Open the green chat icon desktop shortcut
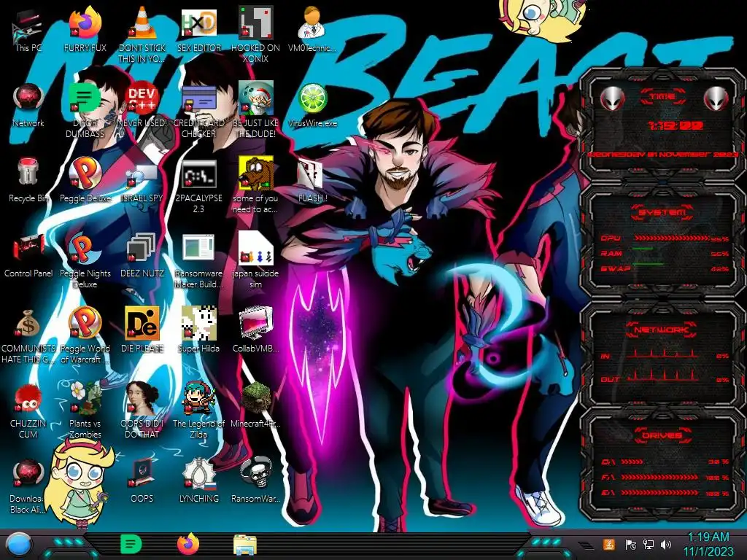747x560 pixels. pyautogui.click(x=85, y=109)
